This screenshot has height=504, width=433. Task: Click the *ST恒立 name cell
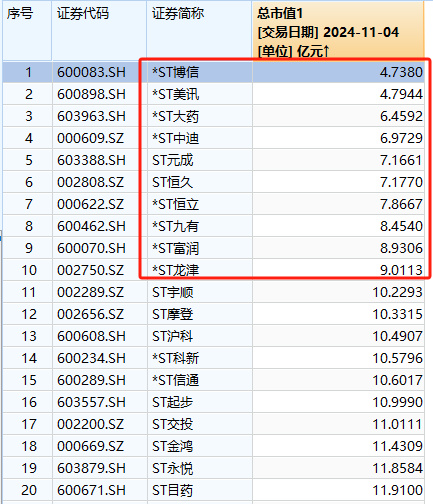(x=176, y=204)
